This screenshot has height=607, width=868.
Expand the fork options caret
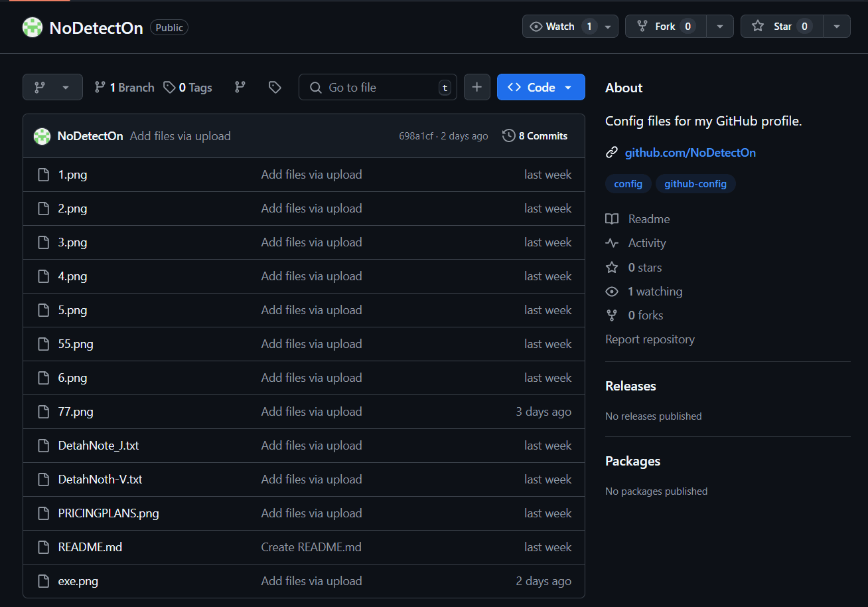point(720,27)
